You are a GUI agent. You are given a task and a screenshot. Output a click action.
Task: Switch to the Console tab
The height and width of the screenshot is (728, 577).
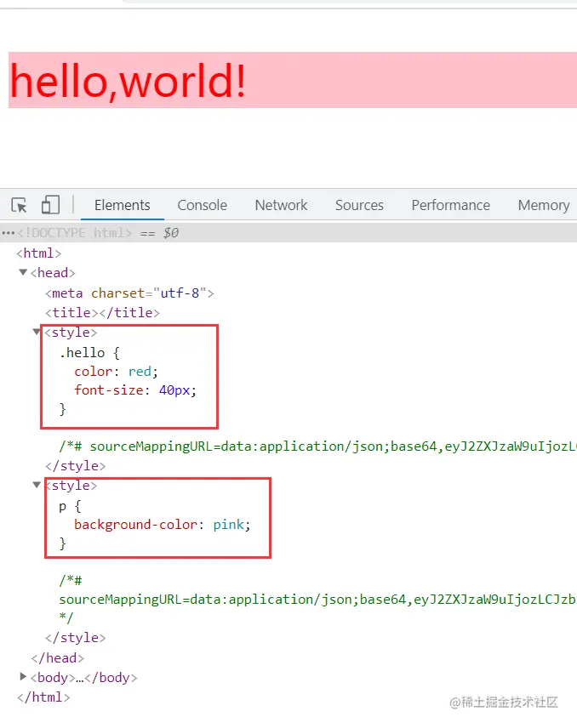coord(202,205)
